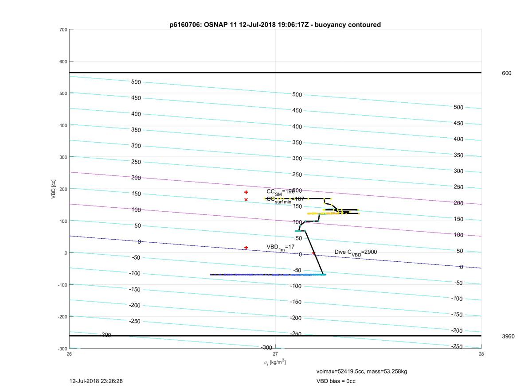Click the y-axis tick label "0"
The image size is (532, 392).
pyautogui.click(x=66, y=253)
